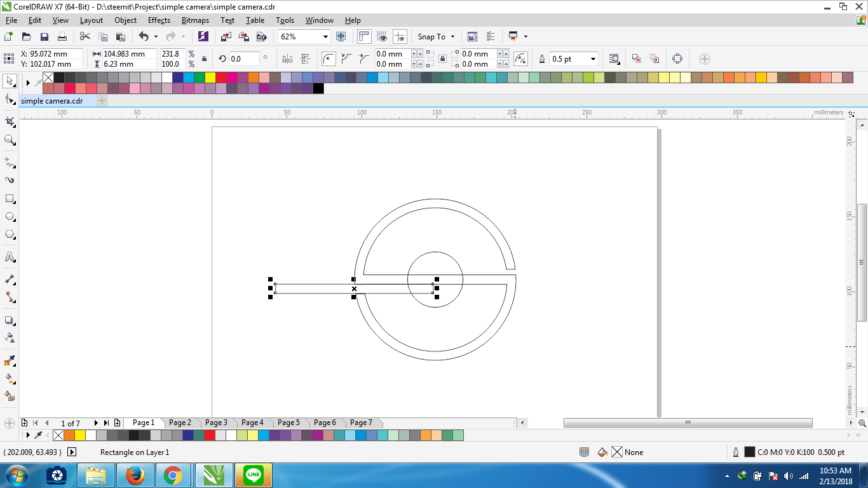The image size is (868, 488).
Task: Expand the application launcher dropdown arrow
Action: coord(526,37)
